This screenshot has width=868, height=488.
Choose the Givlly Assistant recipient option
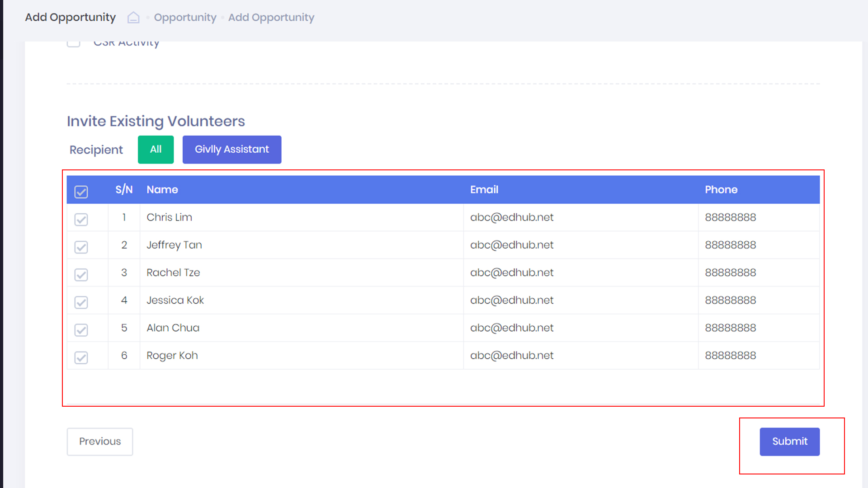pos(231,150)
